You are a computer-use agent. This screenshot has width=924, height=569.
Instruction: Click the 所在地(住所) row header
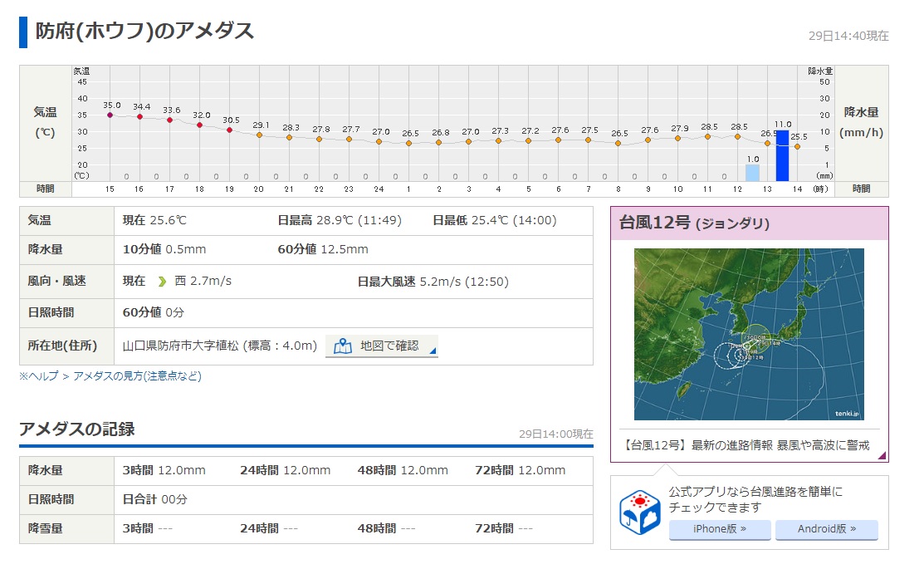(x=66, y=346)
